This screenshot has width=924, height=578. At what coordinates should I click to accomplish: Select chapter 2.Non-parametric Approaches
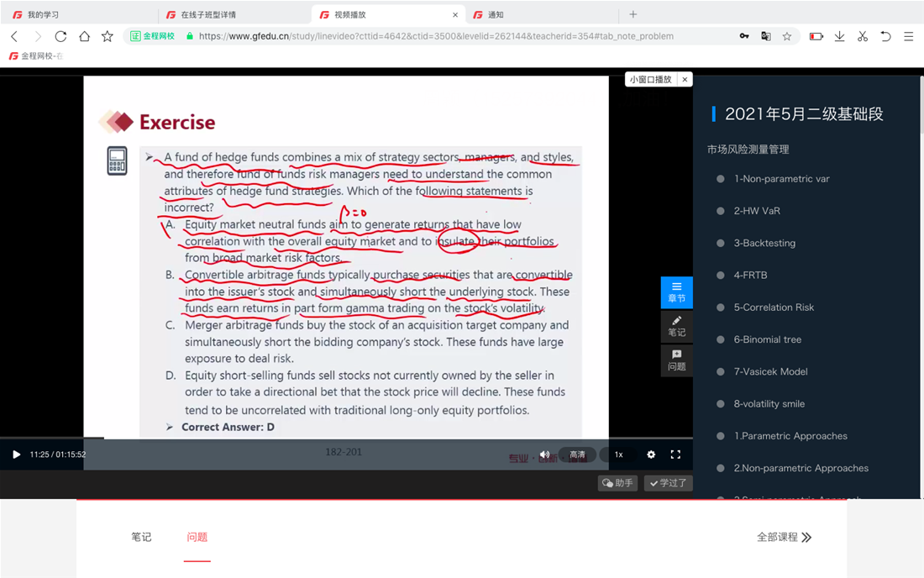(x=801, y=469)
